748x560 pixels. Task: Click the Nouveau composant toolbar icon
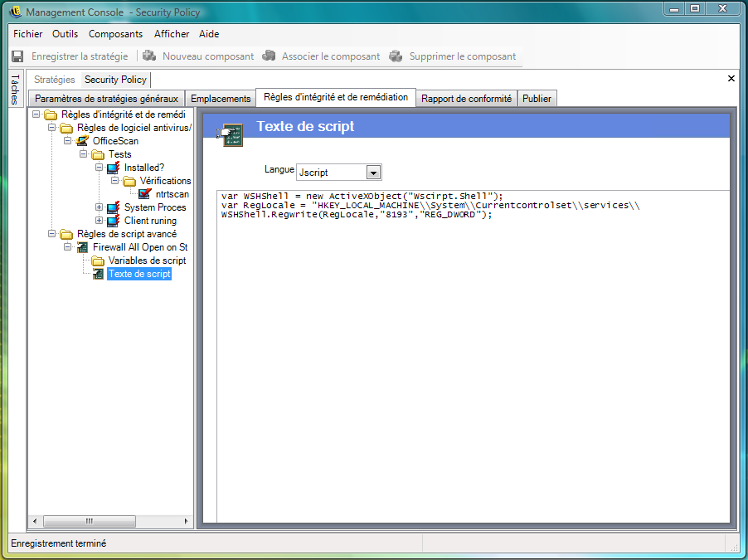(x=149, y=56)
